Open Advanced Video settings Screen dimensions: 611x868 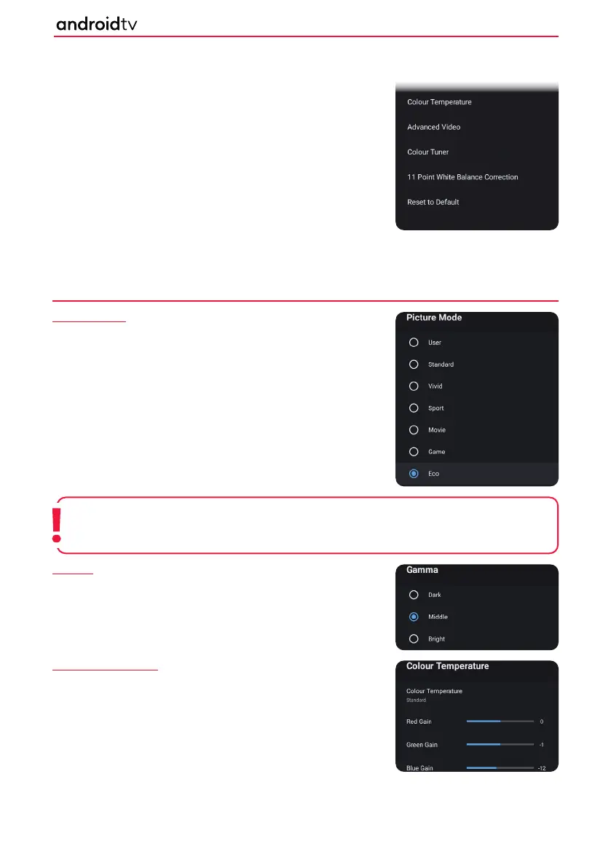tap(476, 127)
